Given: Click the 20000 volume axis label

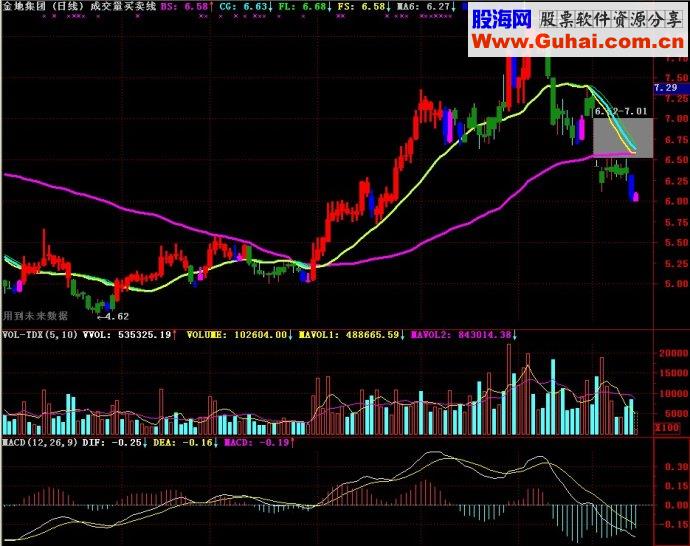Looking at the screenshot, I should (673, 353).
